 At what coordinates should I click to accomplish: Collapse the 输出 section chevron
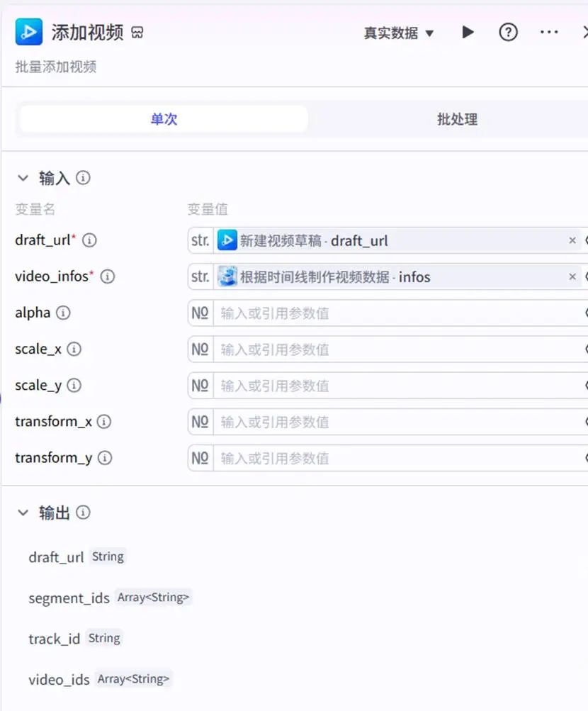tap(23, 513)
